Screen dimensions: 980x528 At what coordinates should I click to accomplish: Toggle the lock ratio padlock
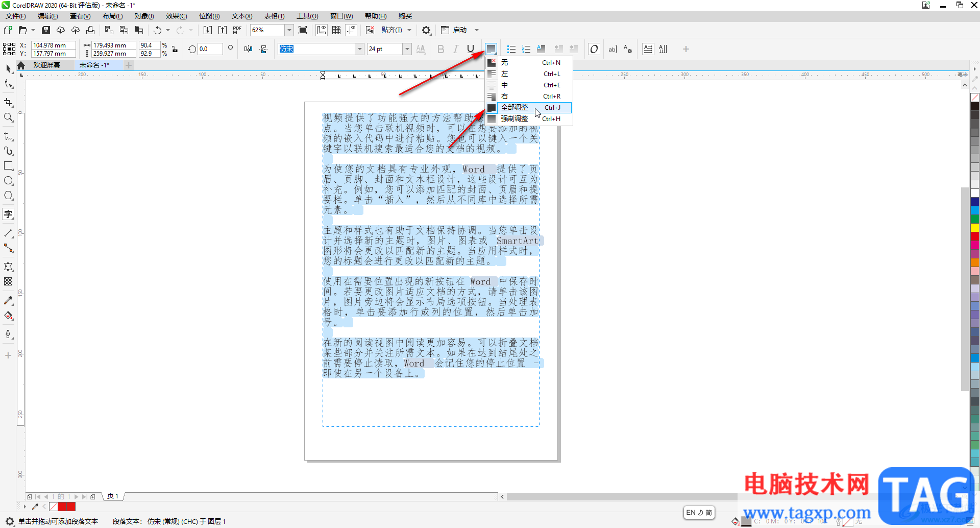pos(175,49)
